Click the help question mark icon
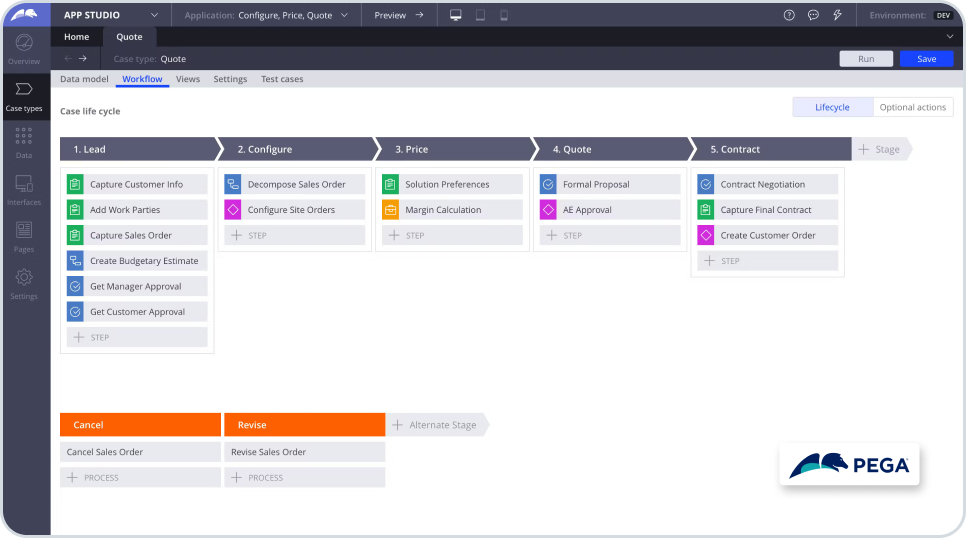 pos(789,15)
